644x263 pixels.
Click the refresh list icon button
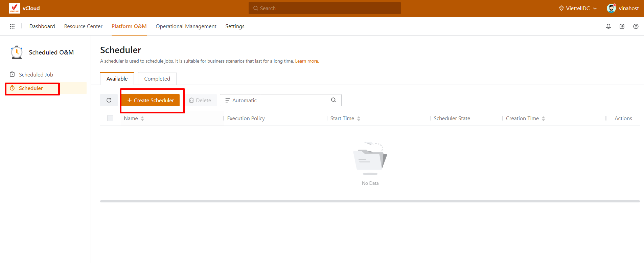(109, 100)
